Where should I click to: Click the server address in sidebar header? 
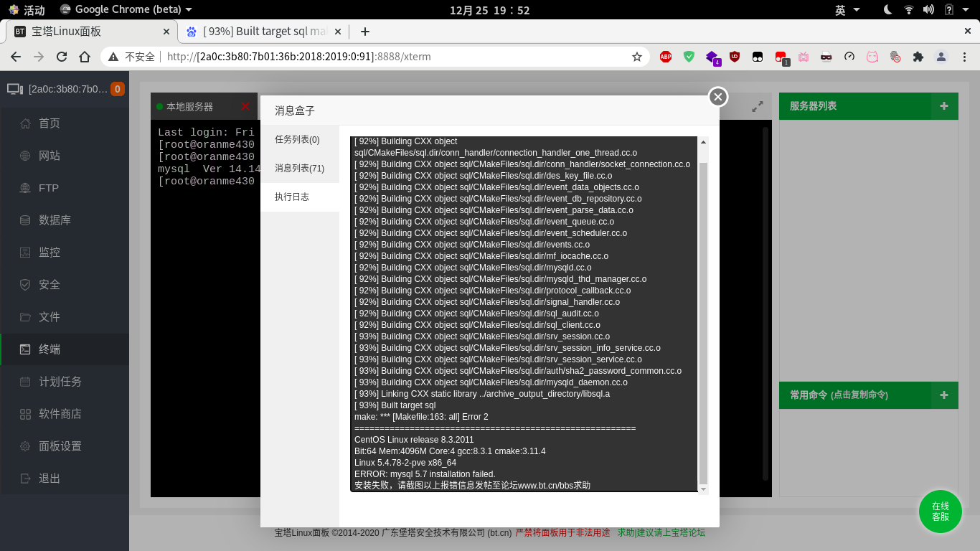[68, 89]
